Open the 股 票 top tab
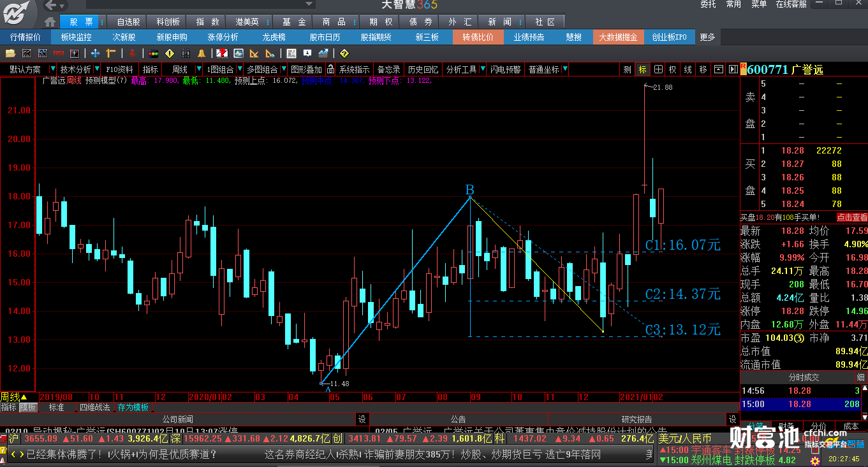Screen dimensions: 868x467 82,21
